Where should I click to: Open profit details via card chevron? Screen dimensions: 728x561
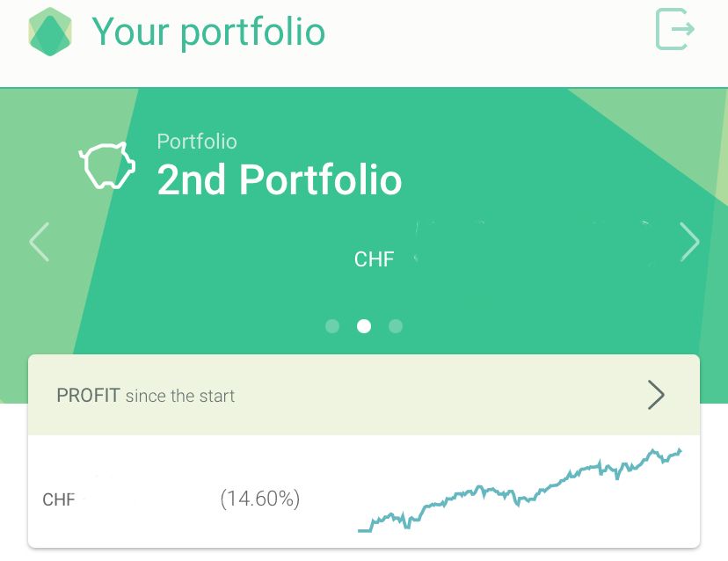coord(656,395)
